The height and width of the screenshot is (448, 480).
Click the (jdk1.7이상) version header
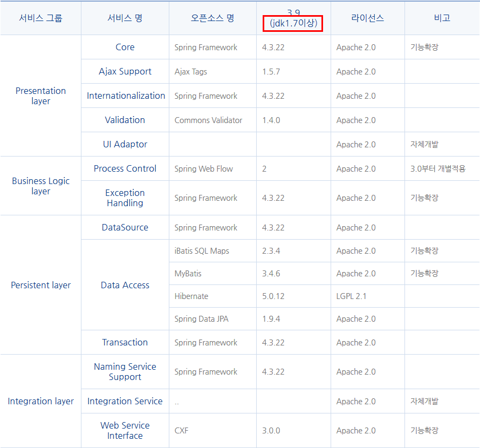293,23
